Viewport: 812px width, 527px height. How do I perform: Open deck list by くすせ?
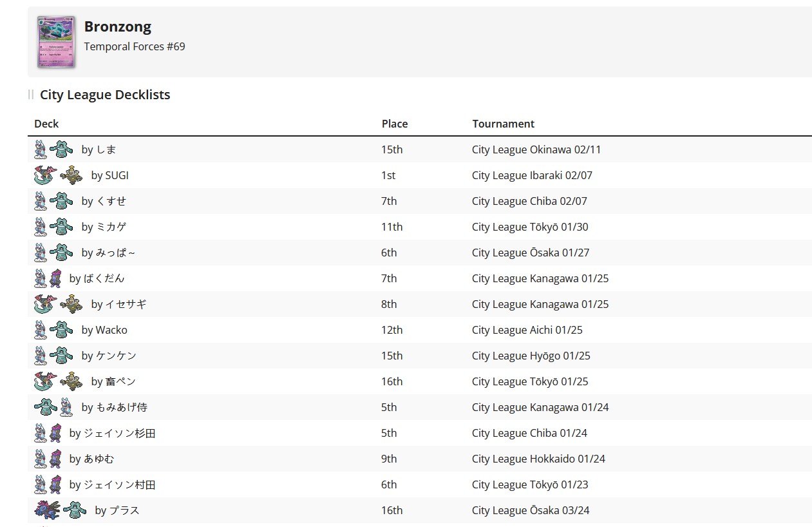point(104,201)
